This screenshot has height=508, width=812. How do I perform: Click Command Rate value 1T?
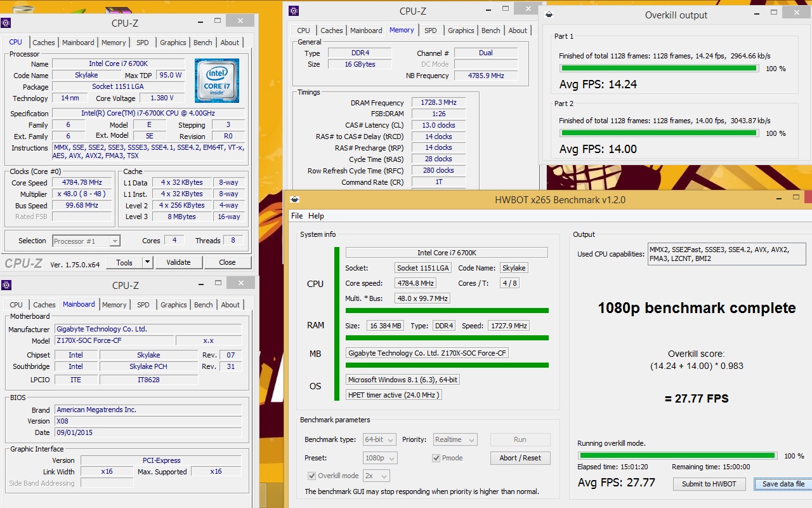(x=438, y=182)
